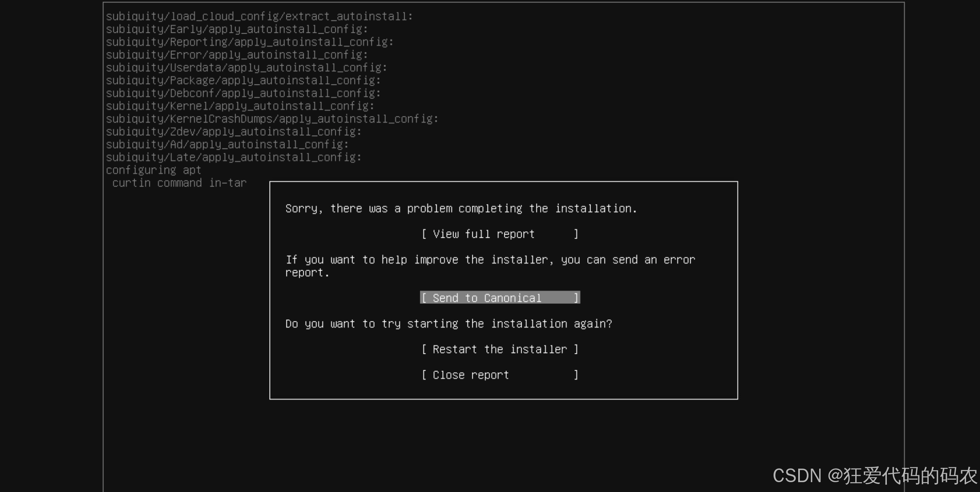Select Send to Canonical option

[x=500, y=298]
